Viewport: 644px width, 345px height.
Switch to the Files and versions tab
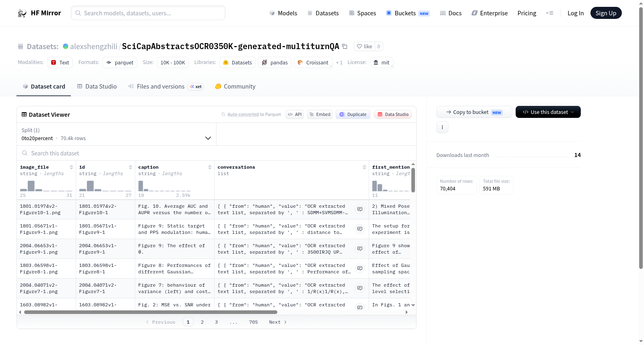pyautogui.click(x=165, y=86)
